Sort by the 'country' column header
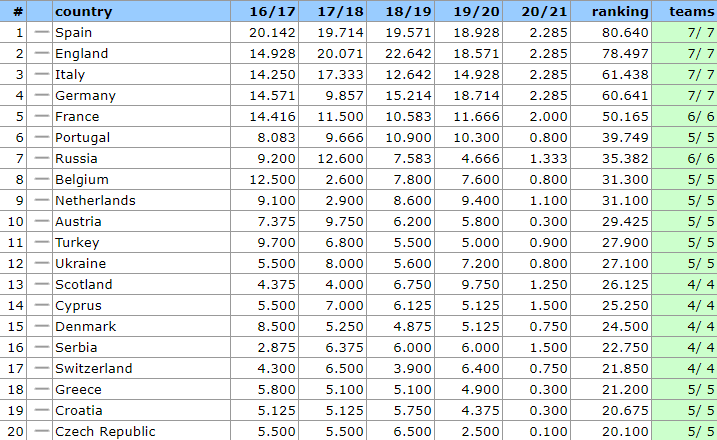The height and width of the screenshot is (440, 717). point(84,12)
